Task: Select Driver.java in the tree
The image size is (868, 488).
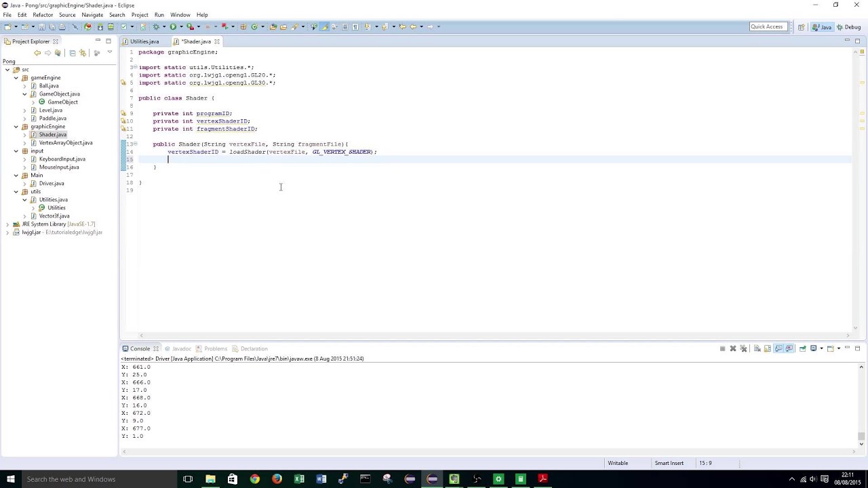Action: pos(51,184)
